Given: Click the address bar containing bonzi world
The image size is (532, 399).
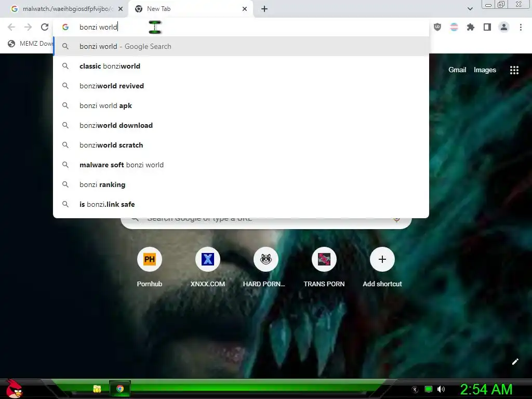Looking at the screenshot, I should [242, 27].
